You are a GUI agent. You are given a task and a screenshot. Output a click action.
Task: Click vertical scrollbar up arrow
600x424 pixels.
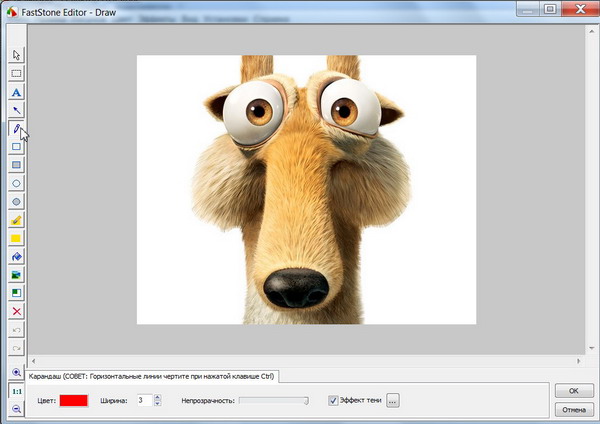[591, 32]
